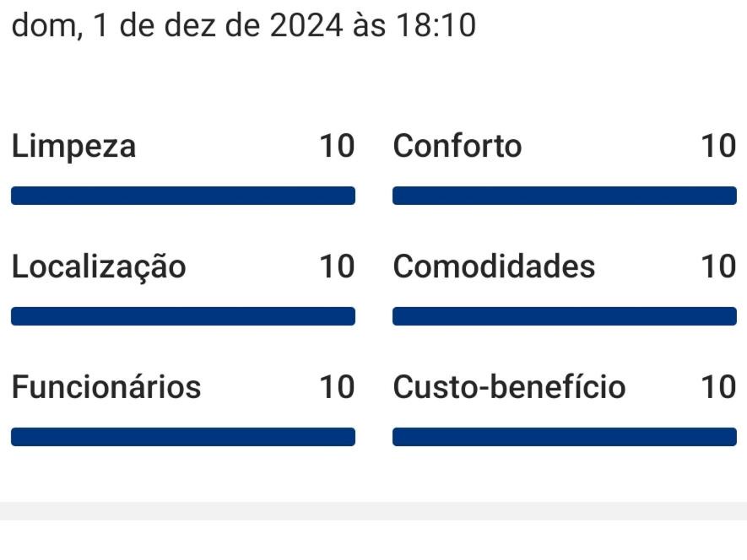Choose the Funcionários category label
The height and width of the screenshot is (560, 747).
(x=106, y=388)
